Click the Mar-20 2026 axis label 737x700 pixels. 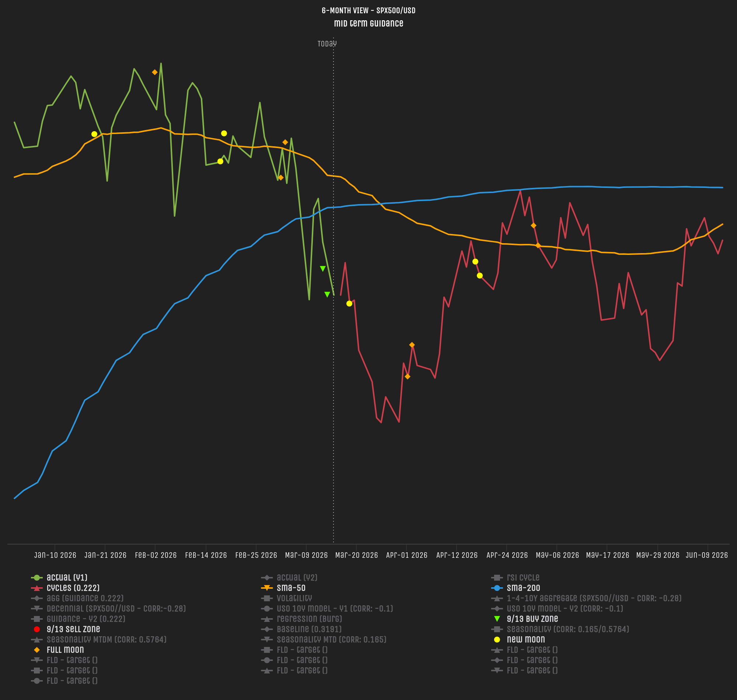coord(356,555)
